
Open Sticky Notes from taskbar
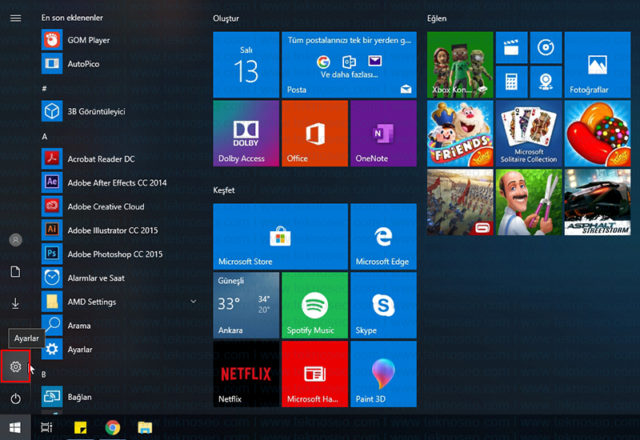[80, 427]
